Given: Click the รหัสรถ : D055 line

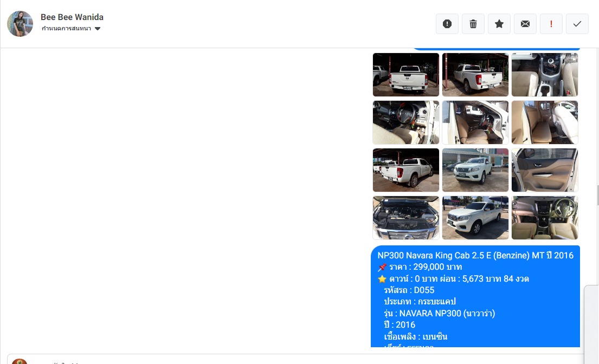Looking at the screenshot, I should click(409, 290).
